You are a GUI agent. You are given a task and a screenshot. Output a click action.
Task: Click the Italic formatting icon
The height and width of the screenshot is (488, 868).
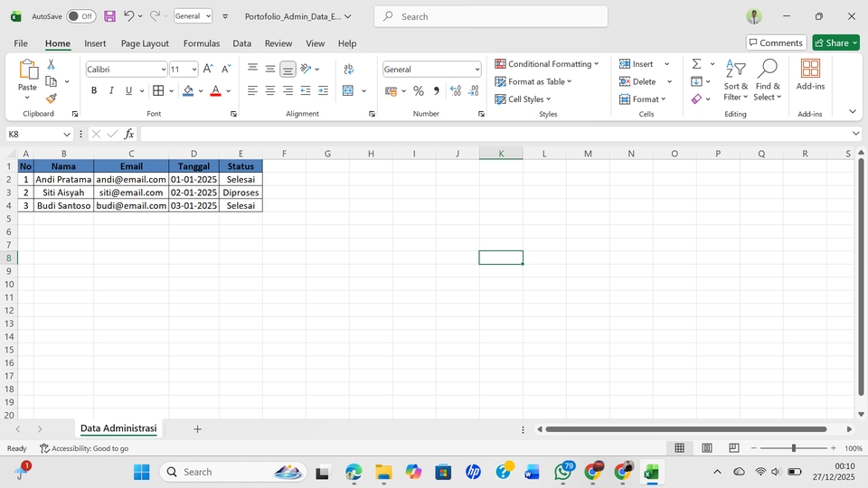(111, 90)
